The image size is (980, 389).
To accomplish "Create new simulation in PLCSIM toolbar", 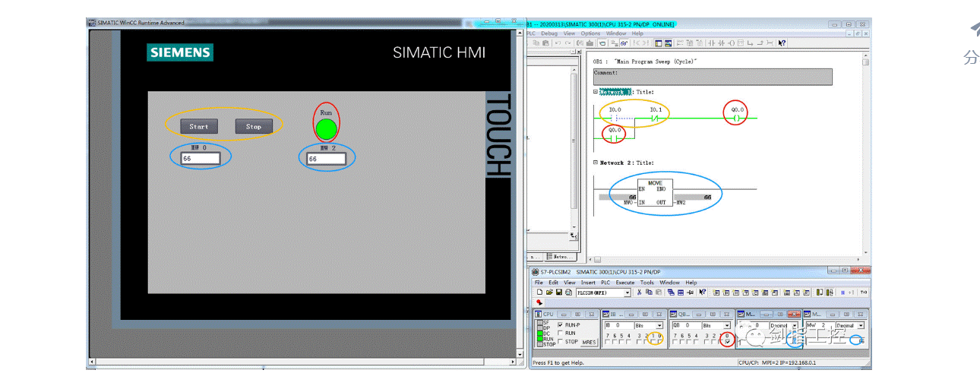I will tap(539, 293).
